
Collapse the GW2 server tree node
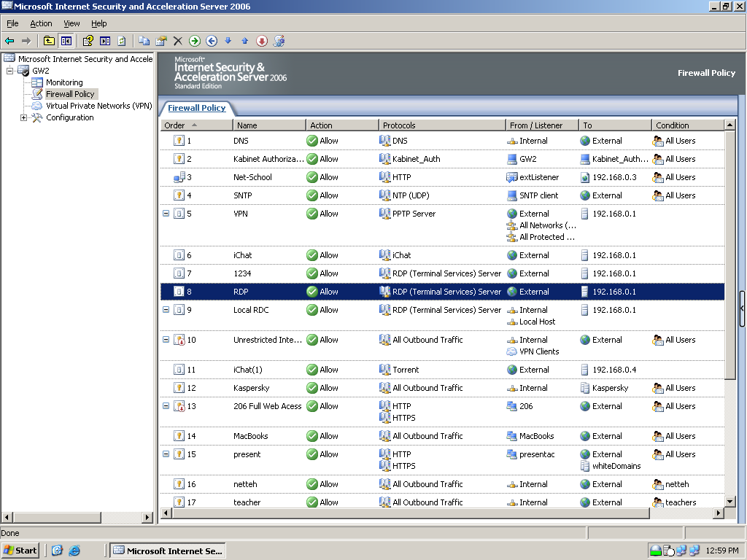[x=10, y=71]
